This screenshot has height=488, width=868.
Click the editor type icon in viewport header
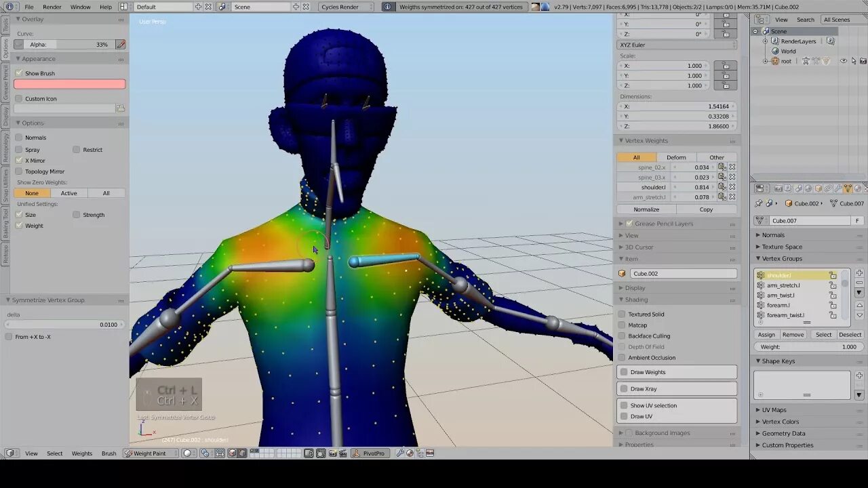coord(11,453)
